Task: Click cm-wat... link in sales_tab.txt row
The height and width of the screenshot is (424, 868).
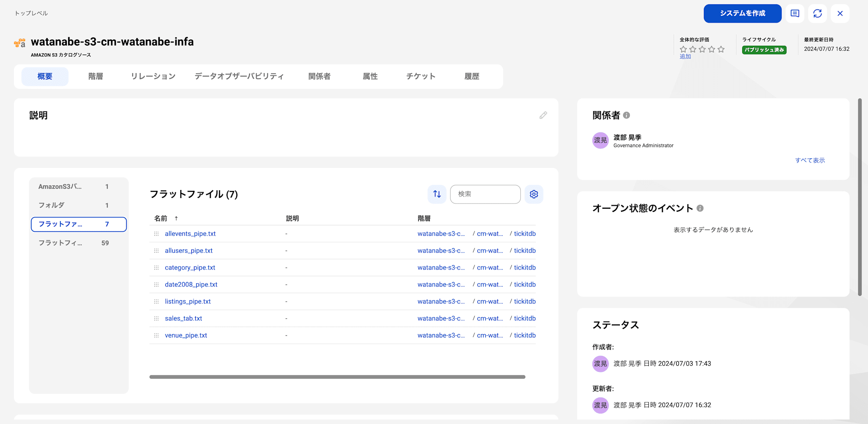Action: point(490,318)
